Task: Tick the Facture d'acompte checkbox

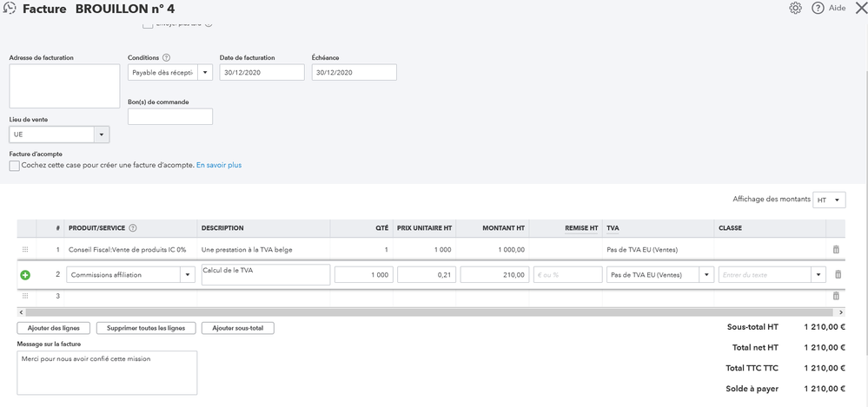Action: 15,166
